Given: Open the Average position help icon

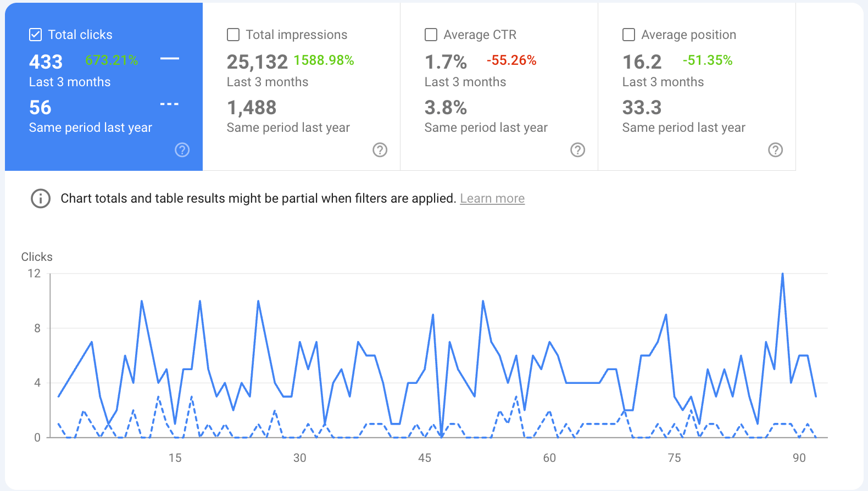Looking at the screenshot, I should (x=775, y=150).
